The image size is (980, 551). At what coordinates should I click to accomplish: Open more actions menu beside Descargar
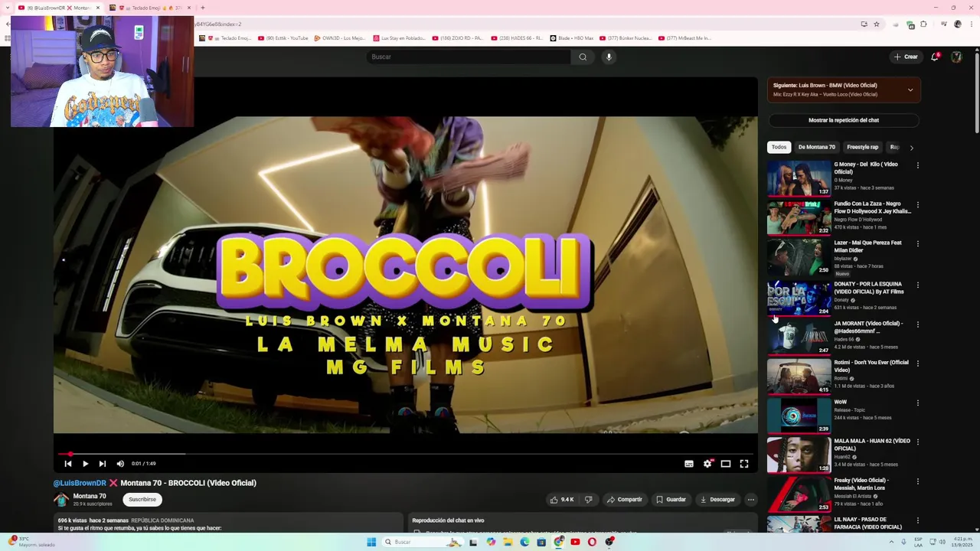tap(751, 500)
